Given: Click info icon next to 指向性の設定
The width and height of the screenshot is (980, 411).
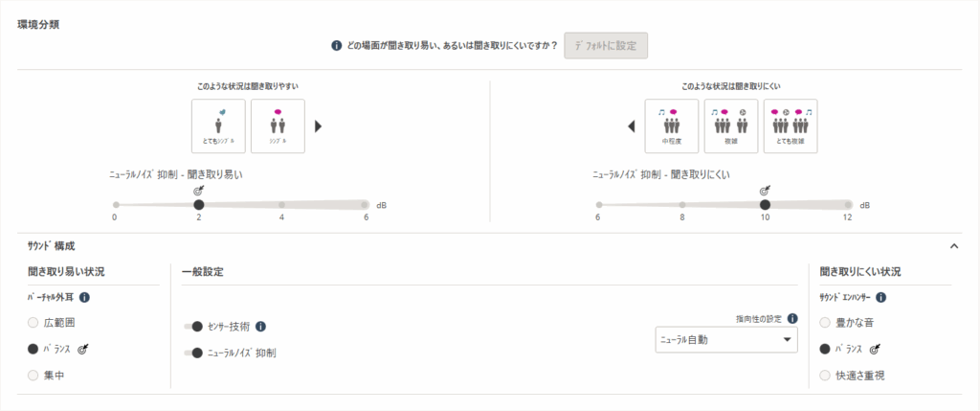Looking at the screenshot, I should tap(791, 320).
